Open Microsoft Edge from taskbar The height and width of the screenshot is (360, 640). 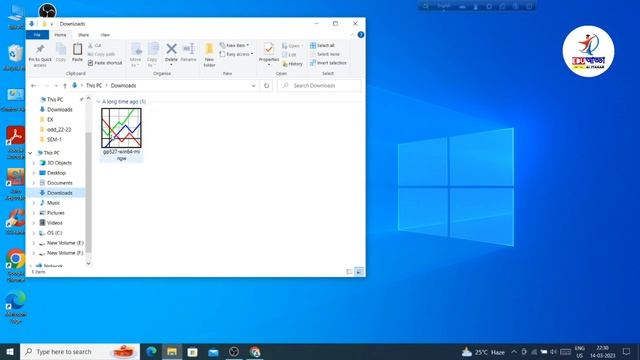click(x=151, y=351)
